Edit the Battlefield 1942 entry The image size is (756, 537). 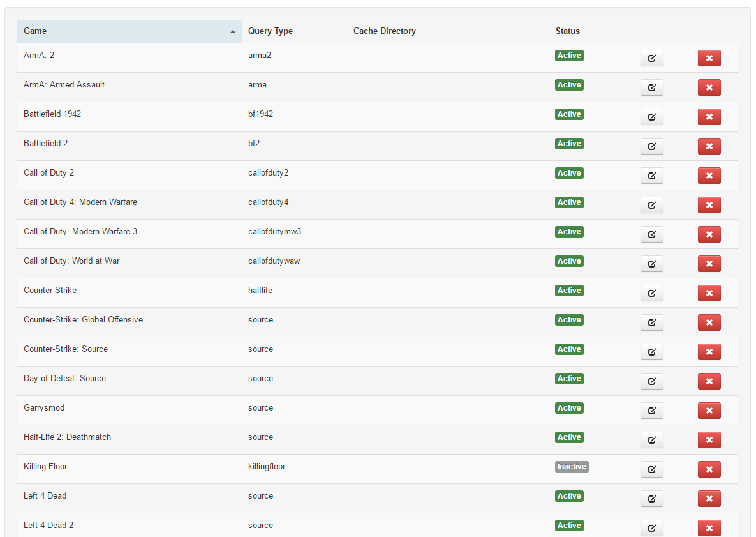(652, 117)
